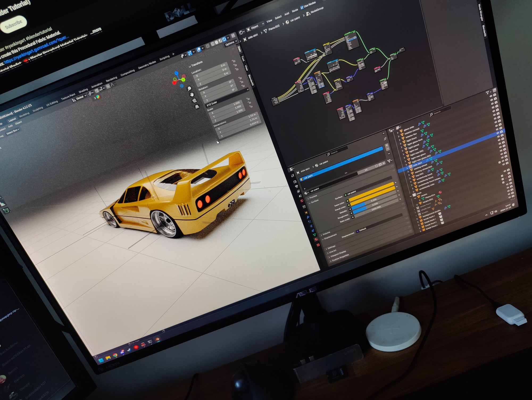Collapse the Transform panel
This screenshot has width=532, height=400.
point(196,64)
